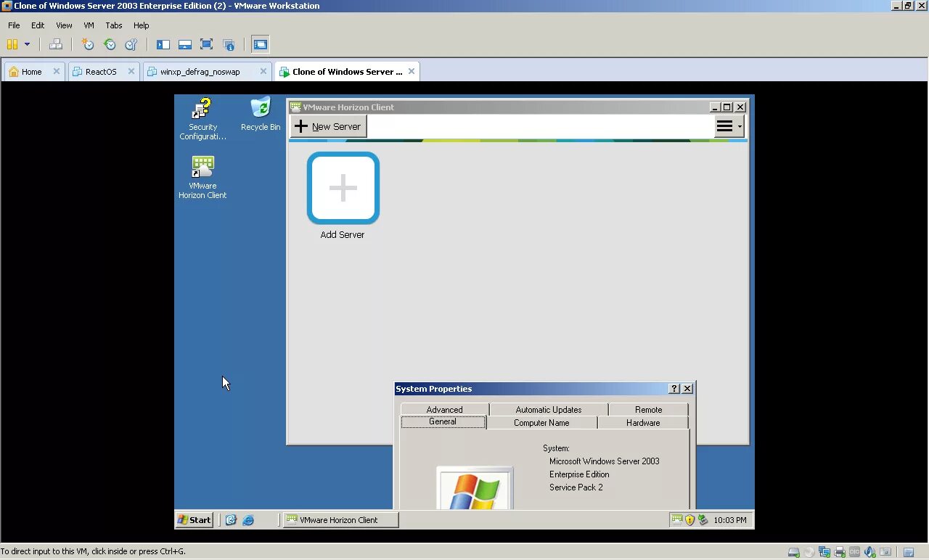Click the message log status bar icon
Viewport: 929px width, 560px height.
(909, 553)
